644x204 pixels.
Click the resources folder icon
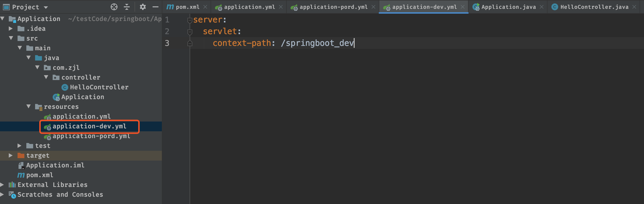[39, 107]
